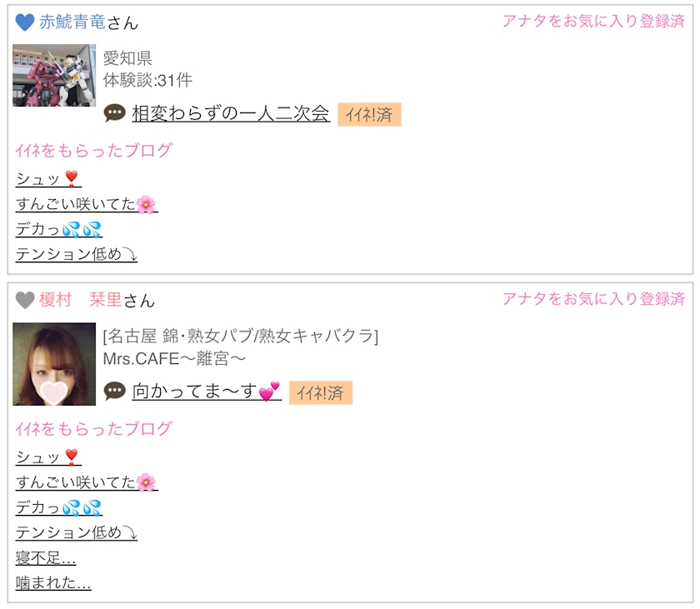Open テンション低め blog link in the bottom card

[77, 532]
